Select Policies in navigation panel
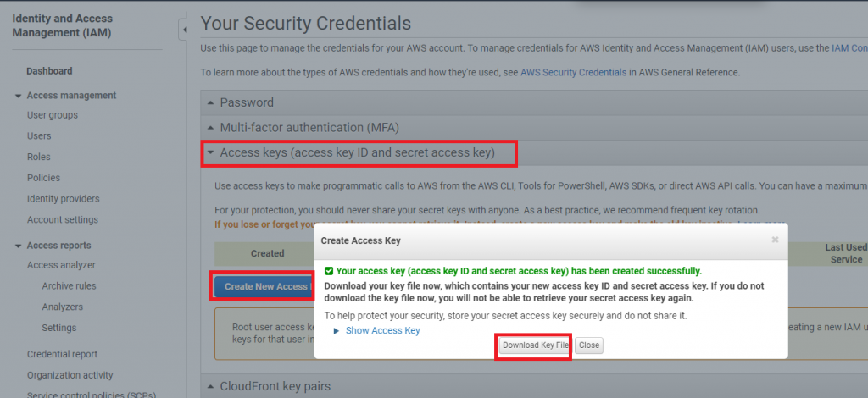This screenshot has height=398, width=868. pos(43,178)
